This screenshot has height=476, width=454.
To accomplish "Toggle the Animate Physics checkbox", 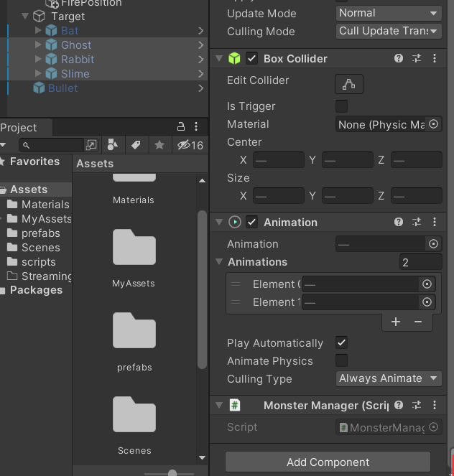I will [x=342, y=360].
